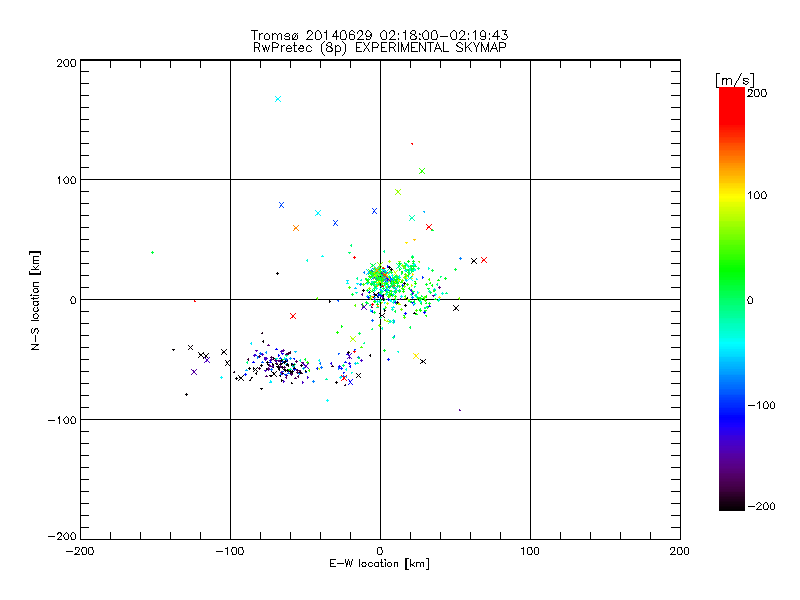Click the 'N-S location [km]' axis label

[35, 300]
